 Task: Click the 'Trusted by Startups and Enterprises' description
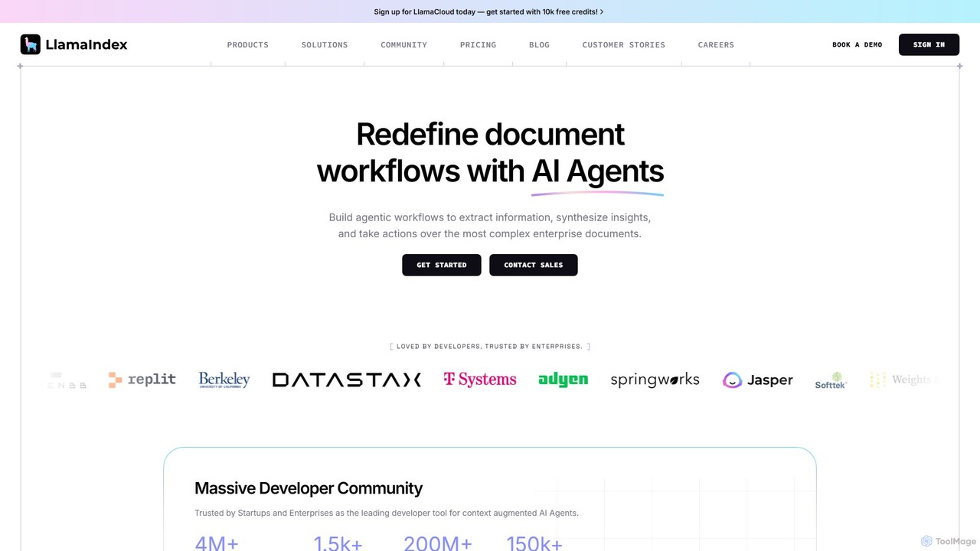[x=387, y=513]
